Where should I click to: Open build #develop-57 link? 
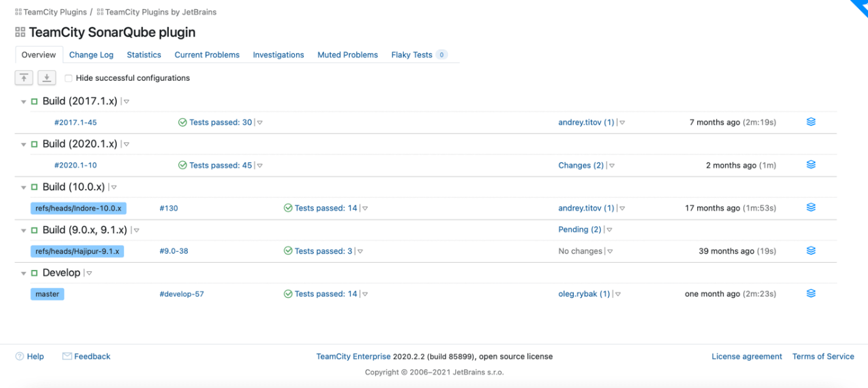coord(182,294)
